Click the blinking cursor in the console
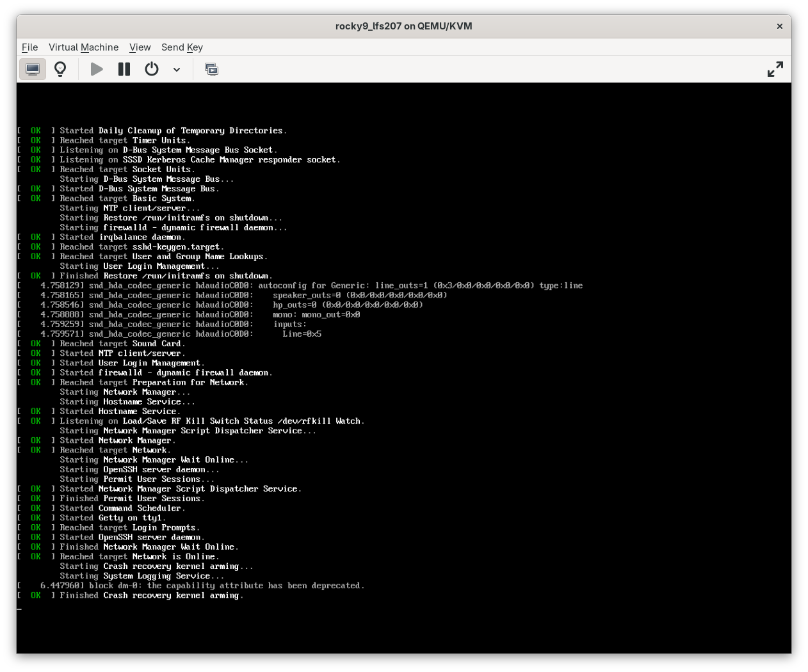The image size is (808, 672). (19, 609)
